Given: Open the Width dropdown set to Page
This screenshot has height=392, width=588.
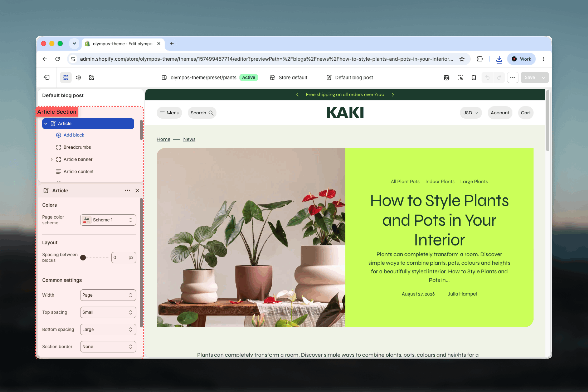Looking at the screenshot, I should (x=108, y=295).
